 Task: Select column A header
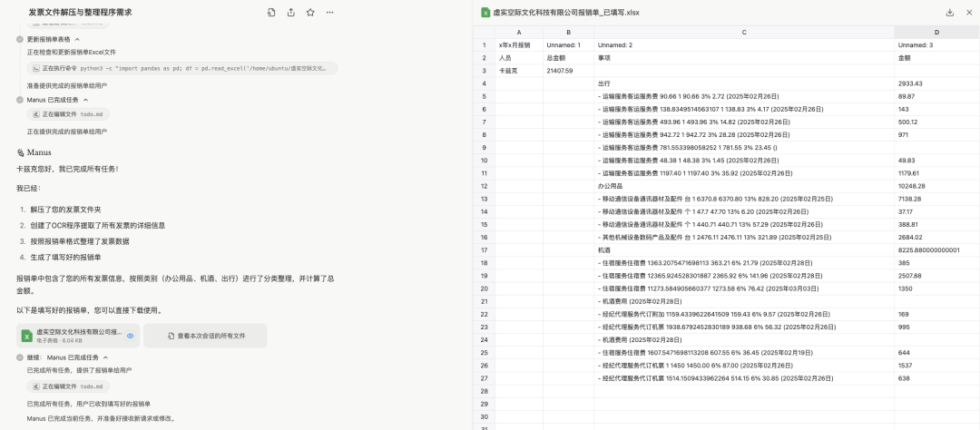519,32
